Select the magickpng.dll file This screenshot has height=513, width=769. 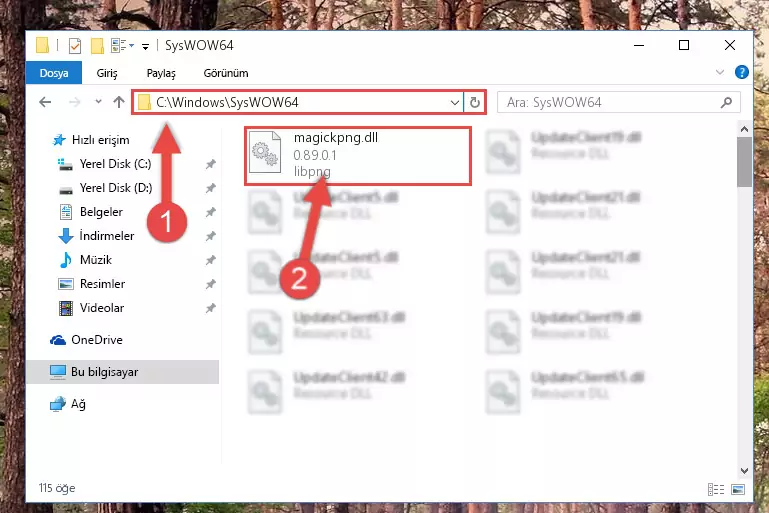358,156
